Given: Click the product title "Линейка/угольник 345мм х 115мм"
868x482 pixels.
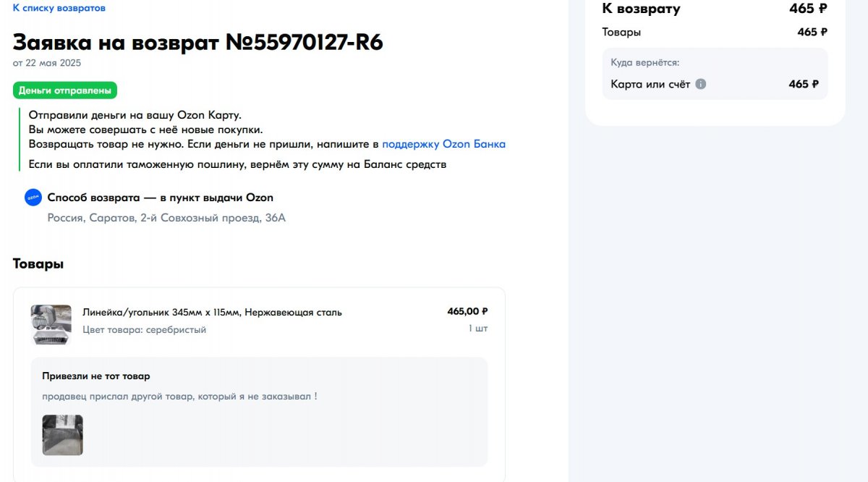Looking at the screenshot, I should 212,313.
